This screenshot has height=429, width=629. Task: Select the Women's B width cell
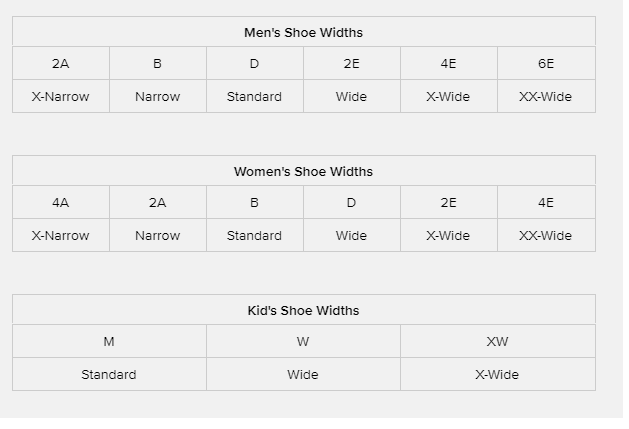254,203
